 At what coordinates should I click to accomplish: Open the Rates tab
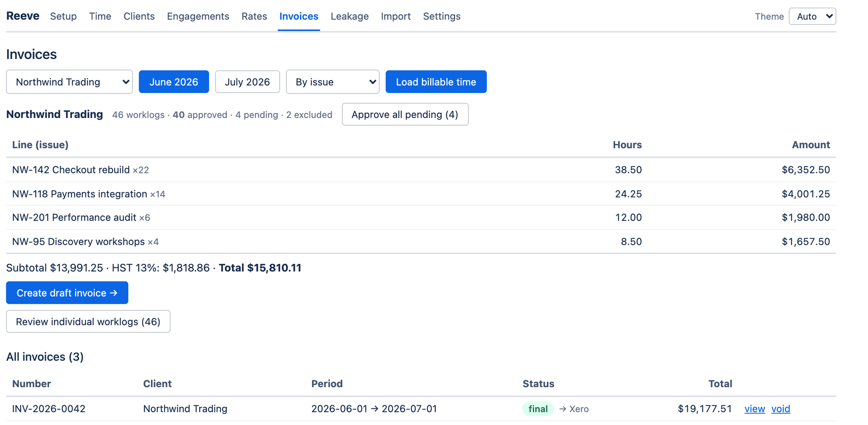point(254,16)
